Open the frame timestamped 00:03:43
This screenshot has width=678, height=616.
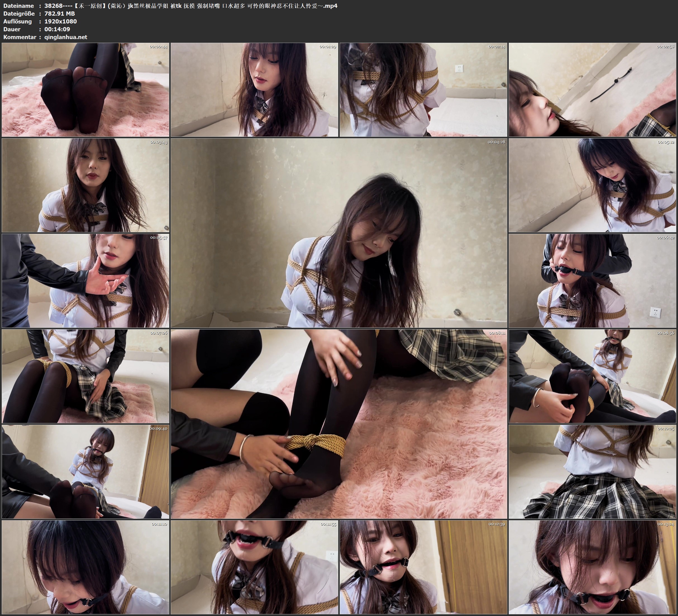[85, 185]
